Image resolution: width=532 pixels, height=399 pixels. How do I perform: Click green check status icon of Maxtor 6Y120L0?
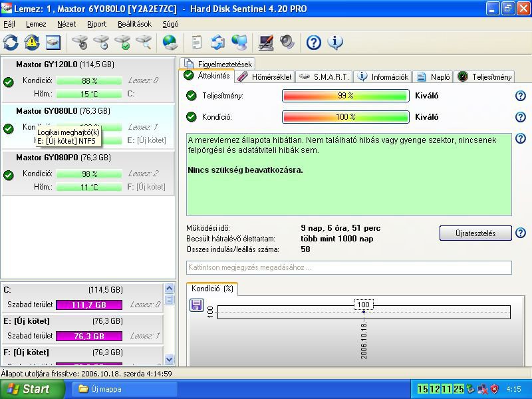click(x=9, y=82)
